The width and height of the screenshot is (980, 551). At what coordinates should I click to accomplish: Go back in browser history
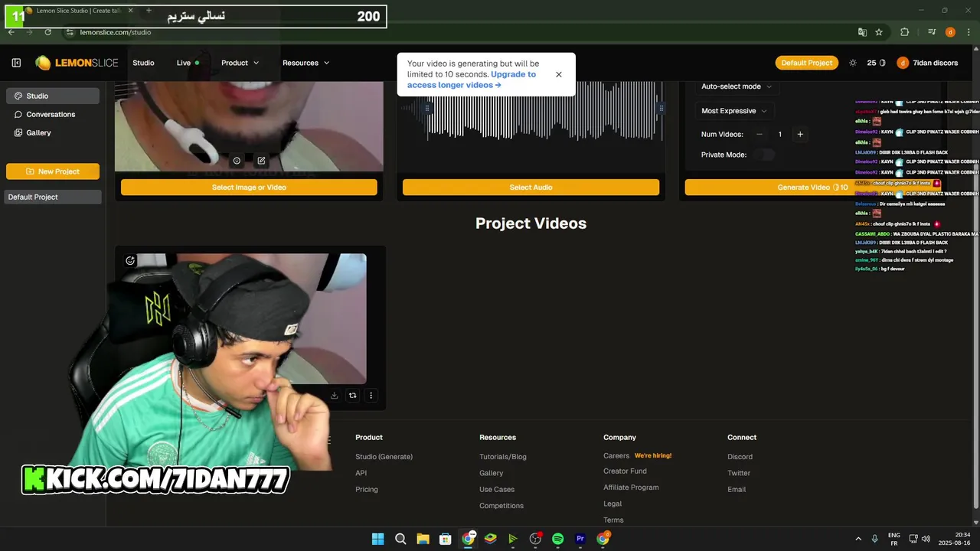click(x=11, y=32)
